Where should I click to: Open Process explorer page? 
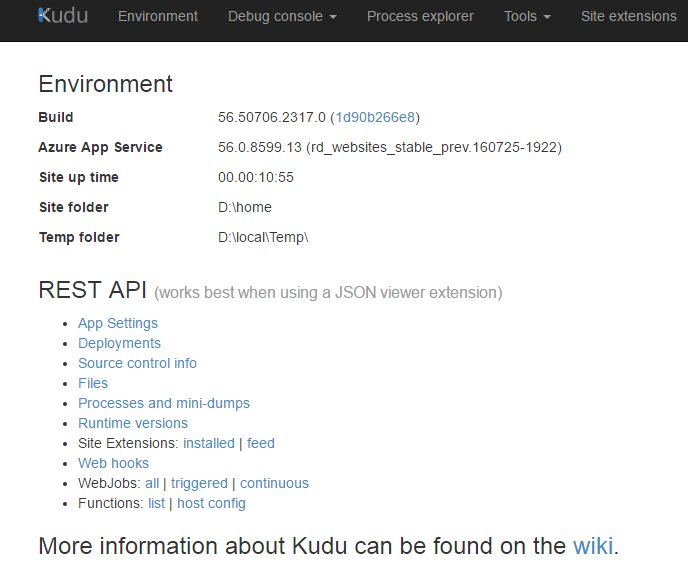tap(420, 16)
